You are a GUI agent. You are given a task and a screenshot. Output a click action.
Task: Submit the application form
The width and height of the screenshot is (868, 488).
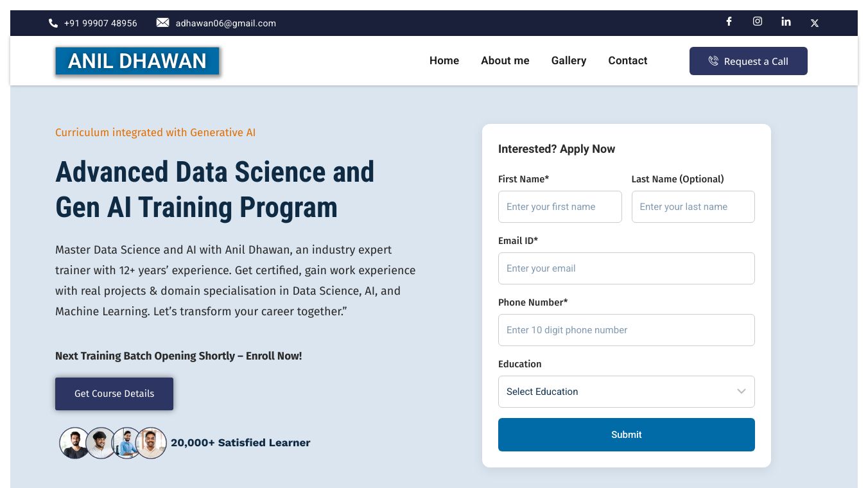(627, 435)
